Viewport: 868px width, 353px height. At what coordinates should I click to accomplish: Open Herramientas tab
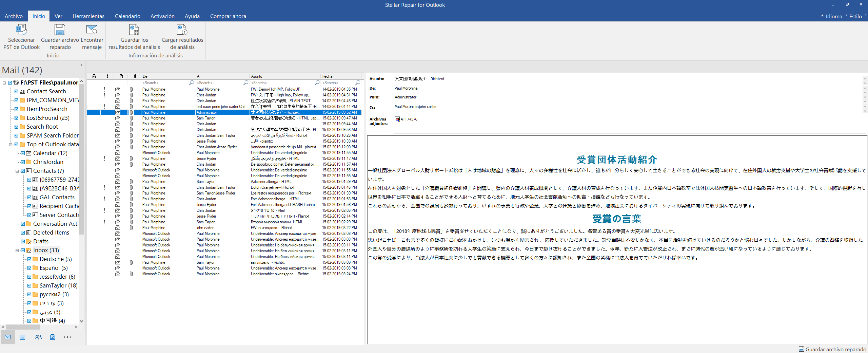point(88,16)
